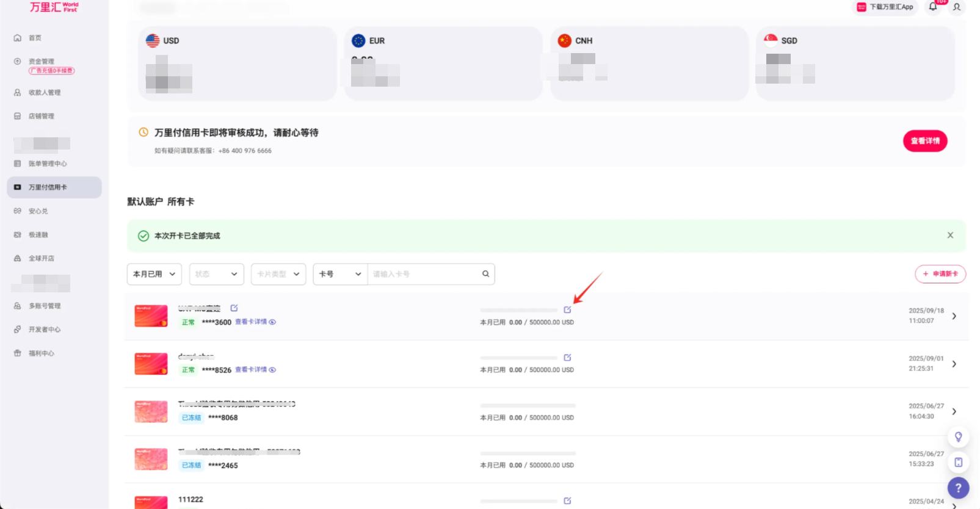
Task: Go to 店铺管理 in the sidebar
Action: (41, 117)
